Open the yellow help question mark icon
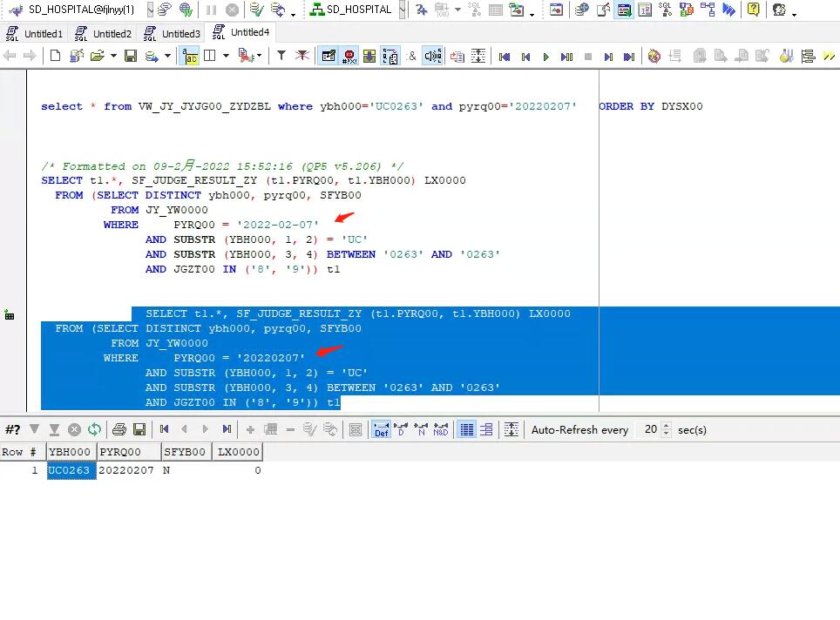 [x=753, y=10]
